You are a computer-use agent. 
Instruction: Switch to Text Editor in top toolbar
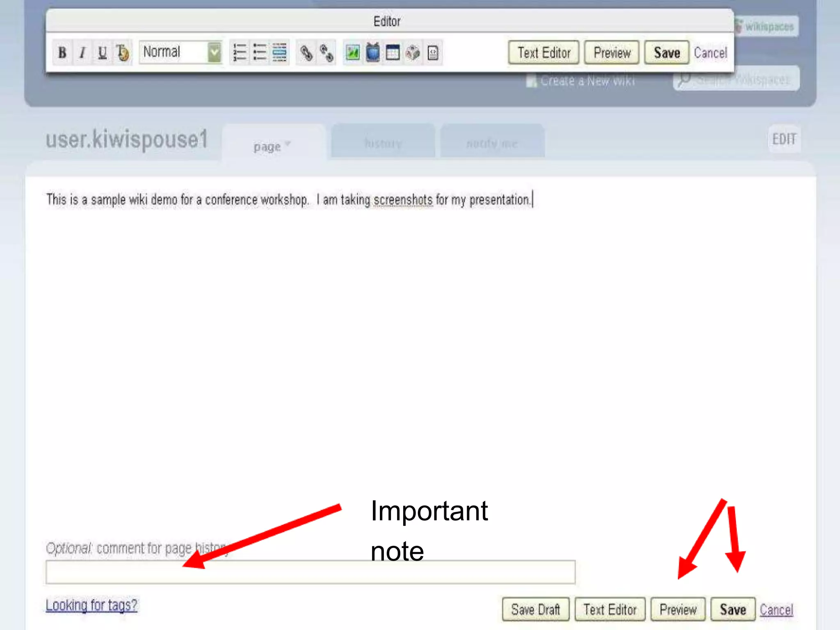[x=543, y=52]
